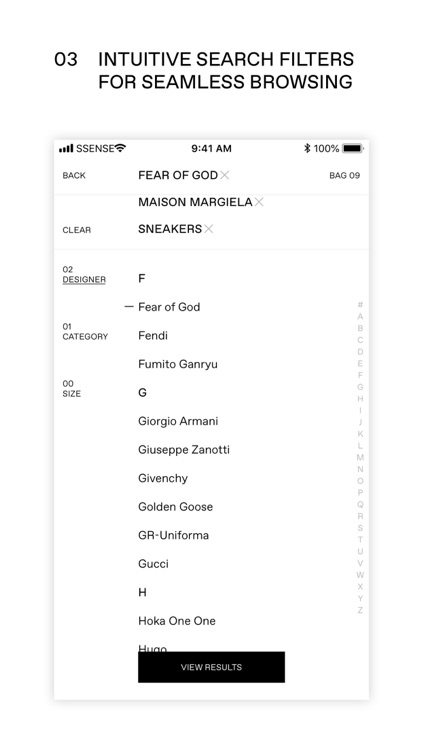Viewport: 422px width, 750px height.
Task: Remove the MAISON MARGIELA filter tag
Action: click(259, 202)
